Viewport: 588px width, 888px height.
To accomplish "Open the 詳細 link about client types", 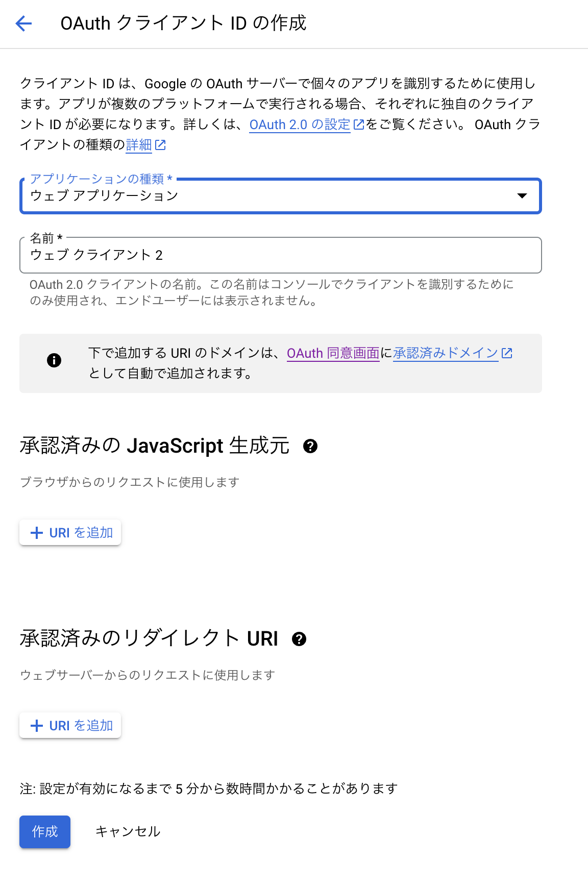I will click(x=139, y=145).
